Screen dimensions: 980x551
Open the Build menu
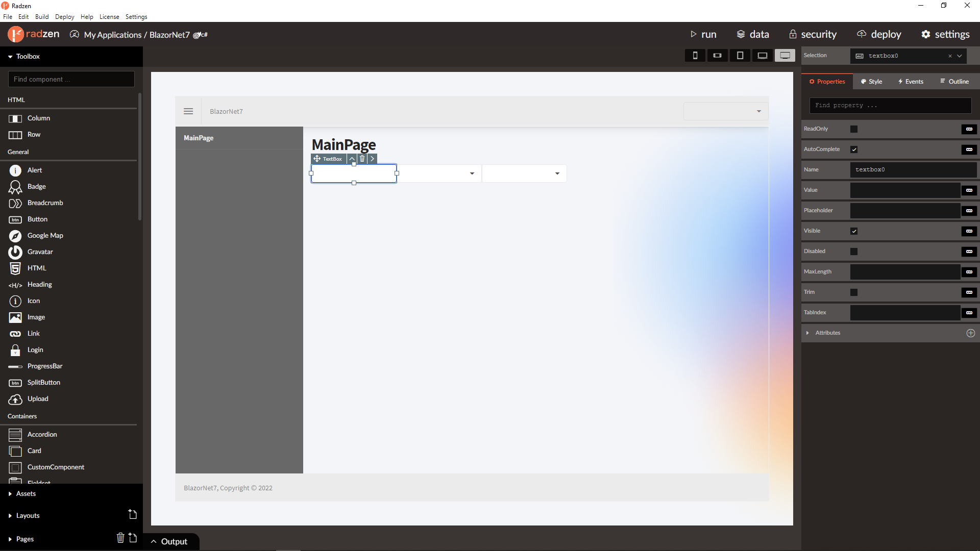(42, 16)
